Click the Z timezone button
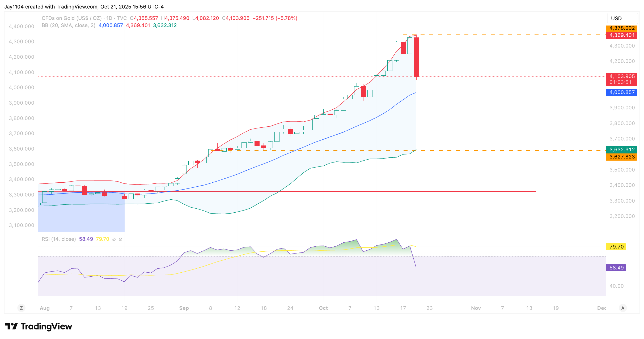 [x=21, y=308]
